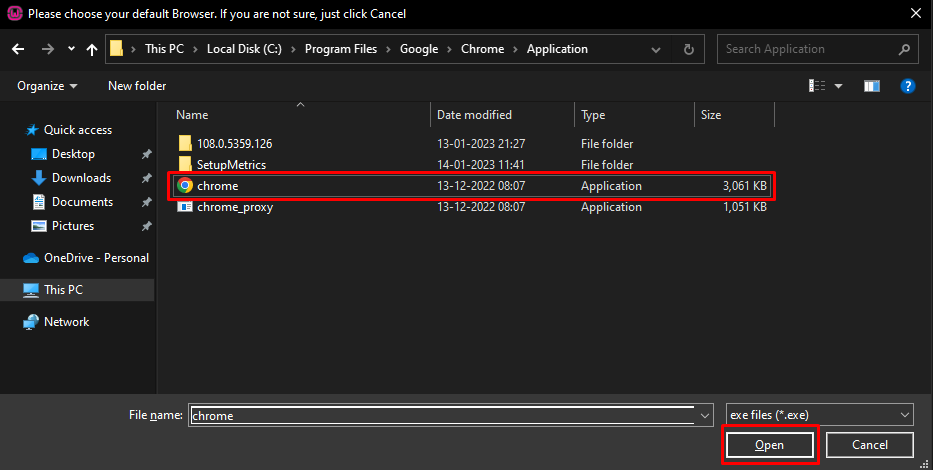
Task: Open OneDrive - Personal in sidebar
Action: pyautogui.click(x=96, y=258)
